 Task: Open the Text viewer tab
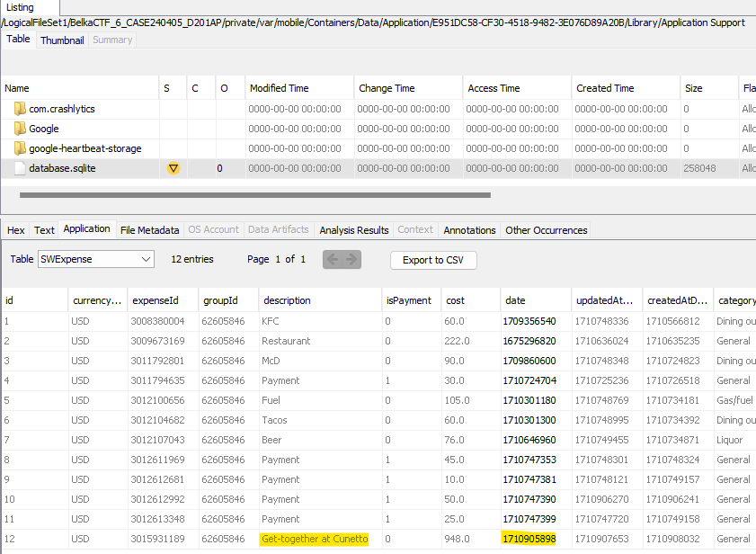[x=44, y=230]
